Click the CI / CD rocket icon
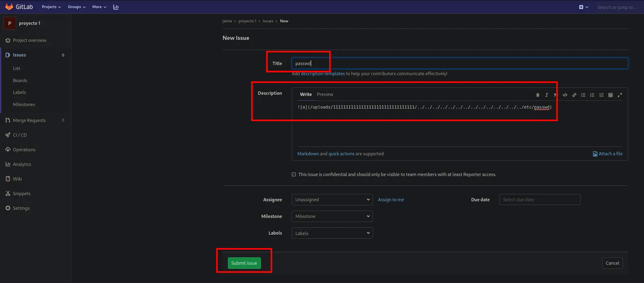The image size is (644, 283). (x=8, y=135)
